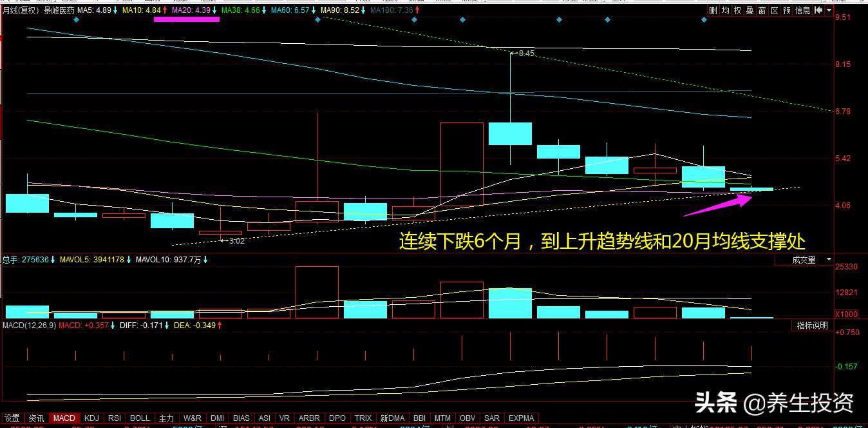Viewport: 868px width, 428px height.
Task: Click the 删 (delete) toolbar icon
Action: point(713,10)
